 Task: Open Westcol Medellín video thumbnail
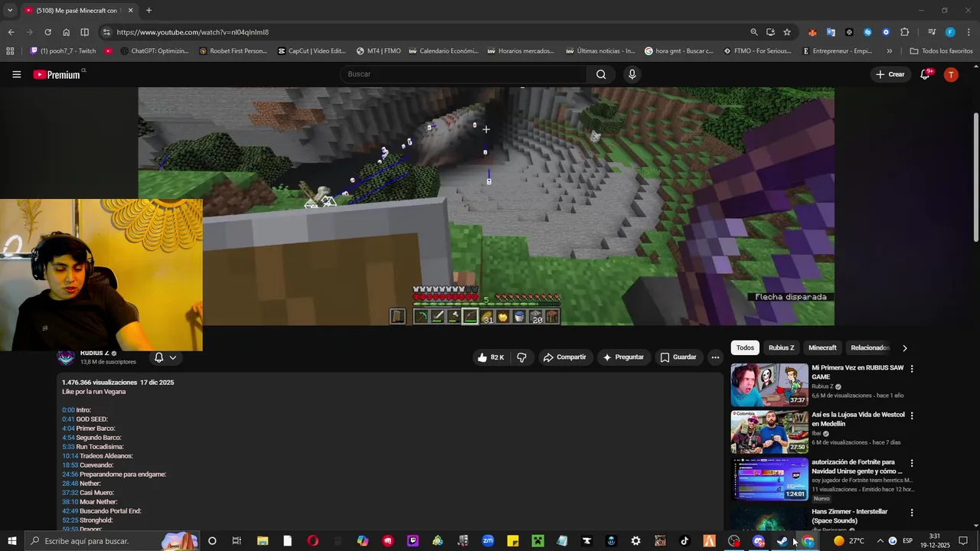[769, 432]
